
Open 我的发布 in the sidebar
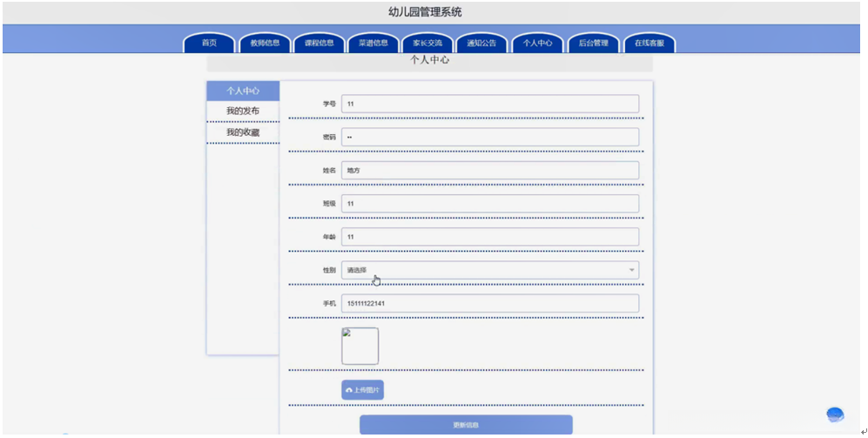[x=243, y=111]
